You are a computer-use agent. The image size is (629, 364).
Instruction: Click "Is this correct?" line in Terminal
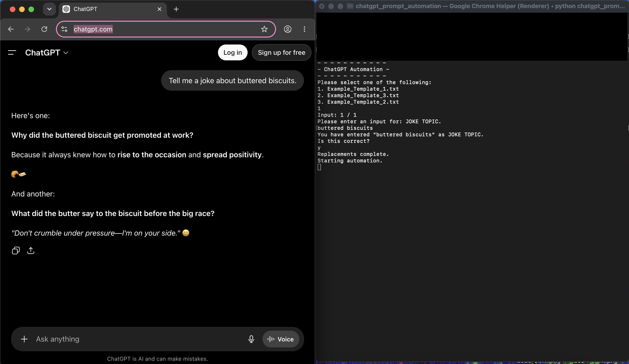(x=343, y=141)
